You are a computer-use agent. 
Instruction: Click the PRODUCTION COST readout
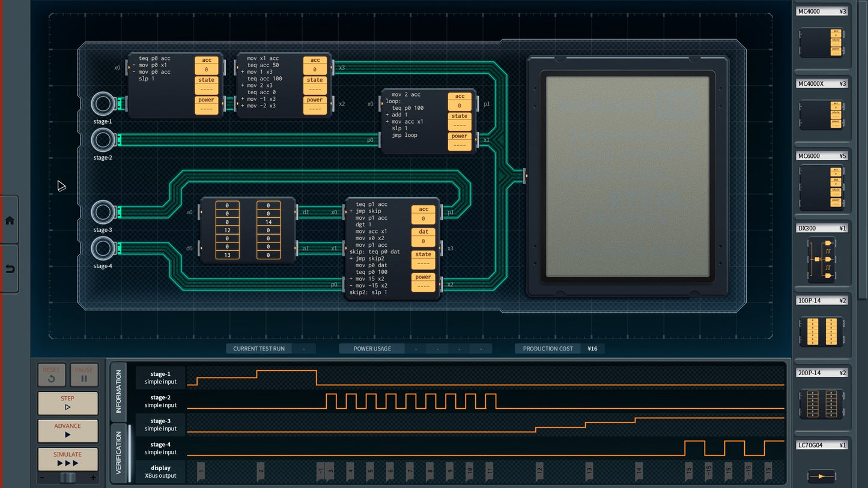coord(548,348)
